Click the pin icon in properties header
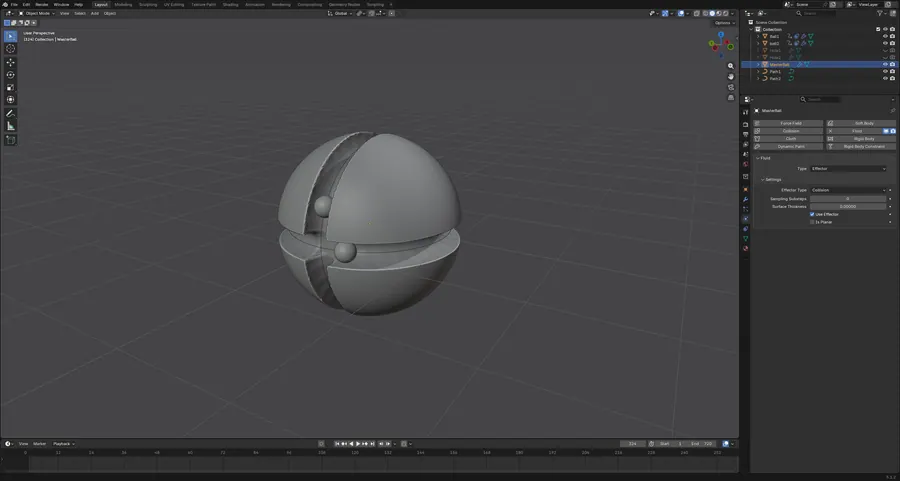This screenshot has width=900, height=481. 893,111
